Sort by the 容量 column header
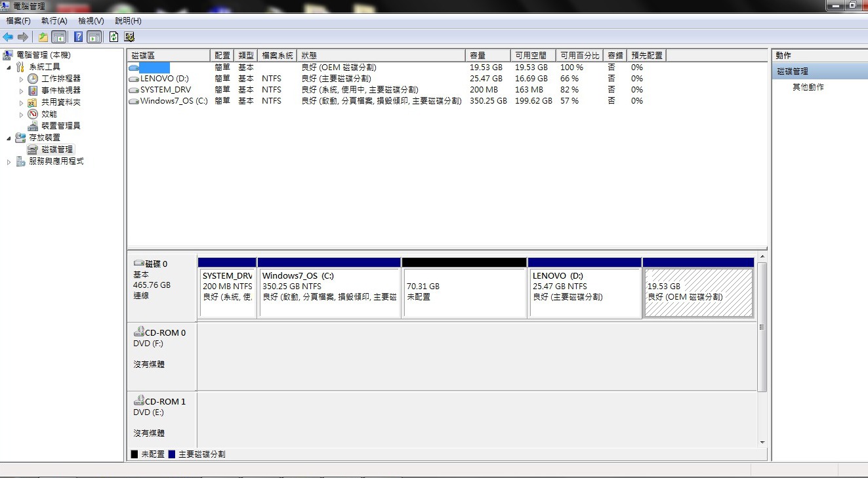868x478 pixels. 487,56
